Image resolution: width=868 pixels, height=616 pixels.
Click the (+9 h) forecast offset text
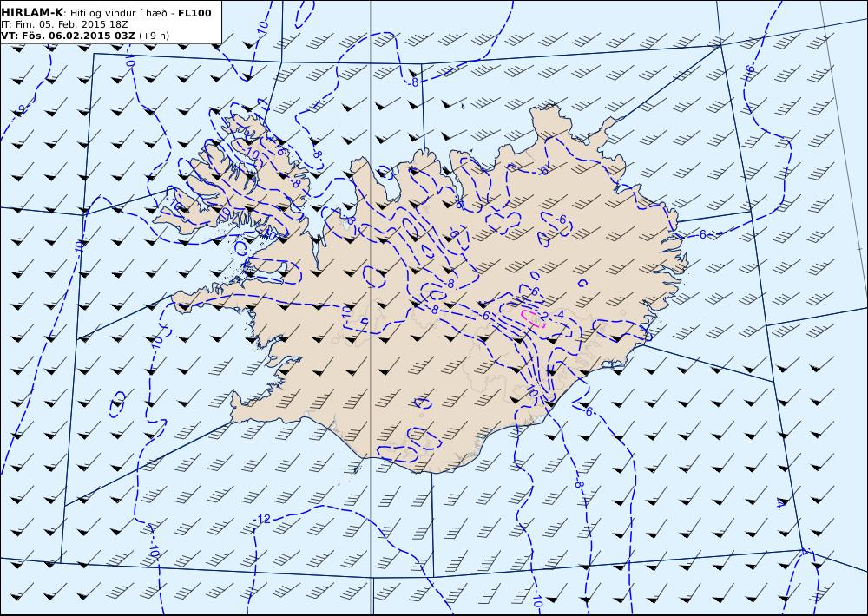pyautogui.click(x=154, y=36)
